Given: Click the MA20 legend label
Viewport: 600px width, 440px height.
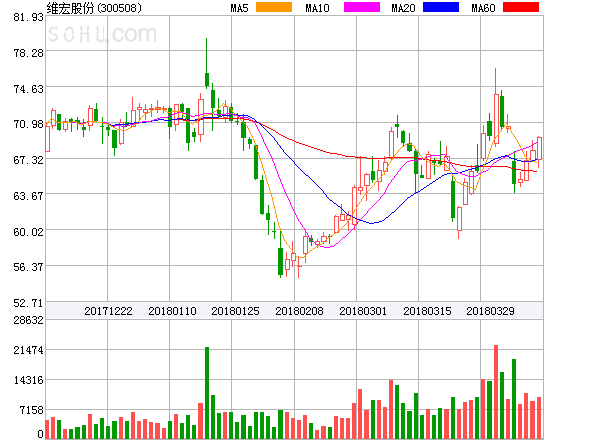Looking at the screenshot, I should coord(403,8).
